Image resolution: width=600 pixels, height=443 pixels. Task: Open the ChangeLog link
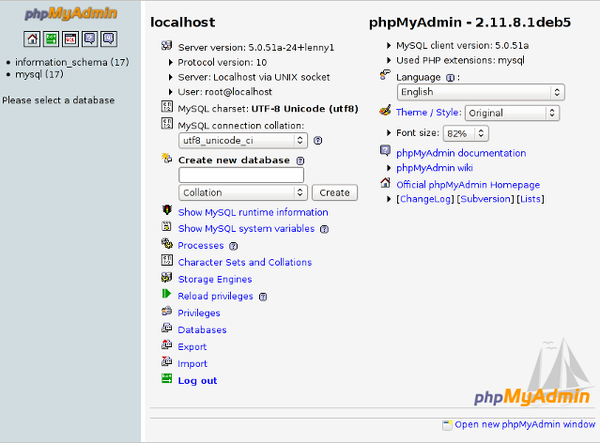click(x=425, y=199)
